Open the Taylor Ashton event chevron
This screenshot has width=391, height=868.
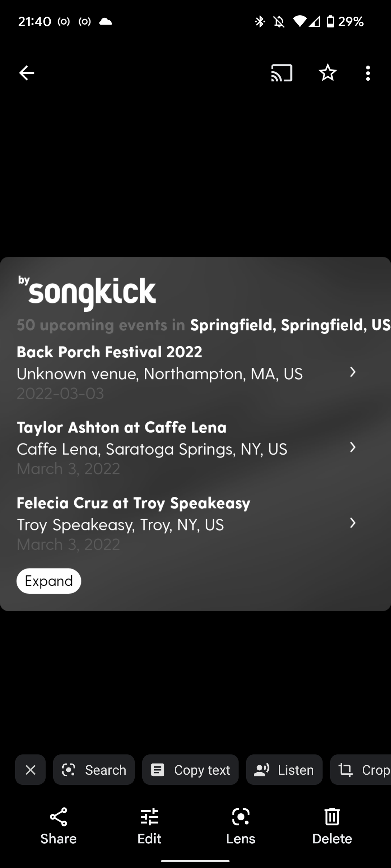click(x=353, y=448)
